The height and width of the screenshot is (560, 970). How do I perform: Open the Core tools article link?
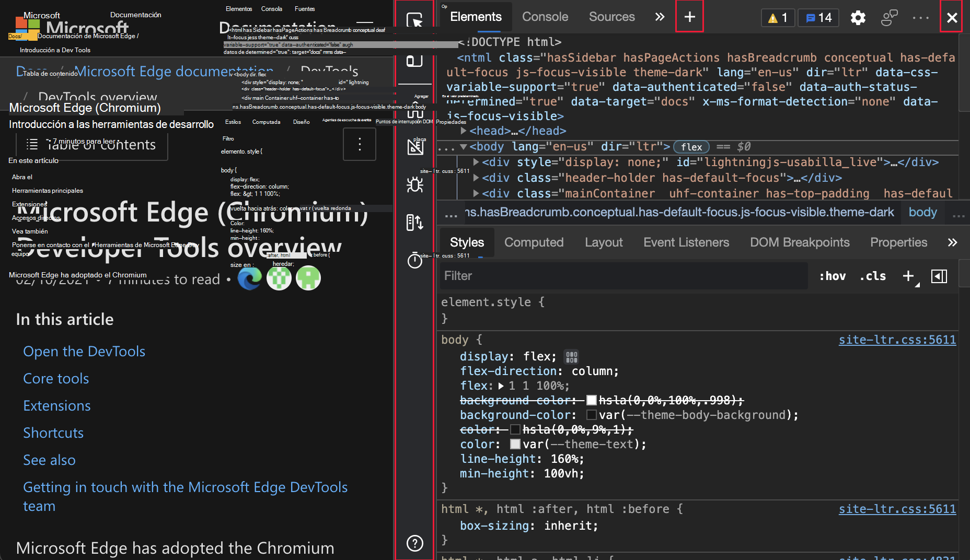click(x=56, y=378)
